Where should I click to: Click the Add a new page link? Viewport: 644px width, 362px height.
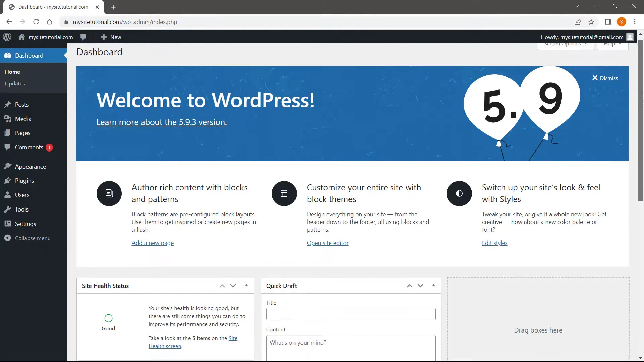pos(153,243)
